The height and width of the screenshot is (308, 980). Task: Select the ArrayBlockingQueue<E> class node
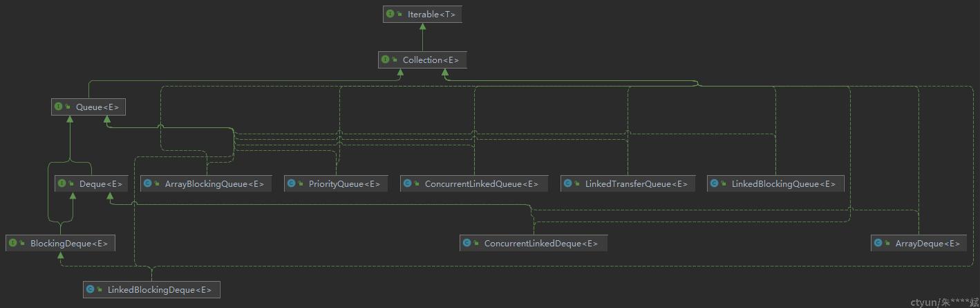tap(206, 183)
